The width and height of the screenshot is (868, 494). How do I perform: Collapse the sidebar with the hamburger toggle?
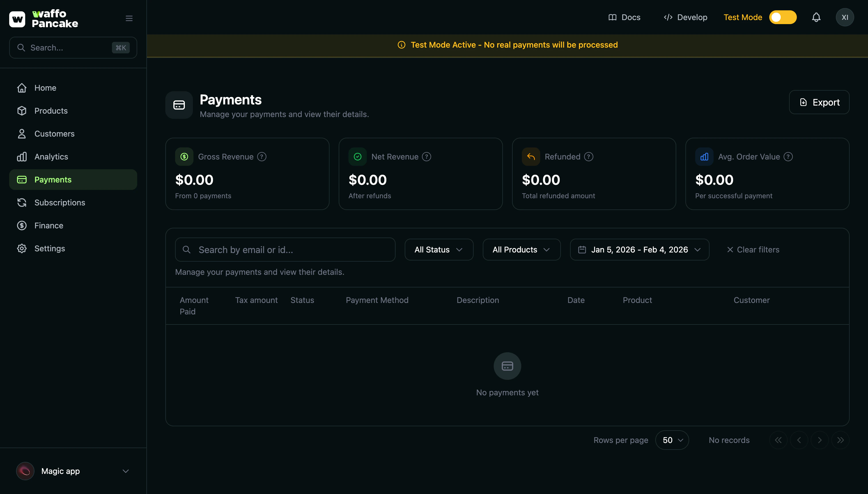click(129, 18)
